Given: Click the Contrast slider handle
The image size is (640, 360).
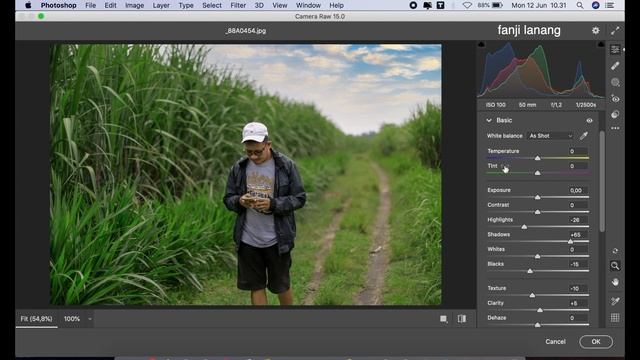Looking at the screenshot, I should point(538,212).
